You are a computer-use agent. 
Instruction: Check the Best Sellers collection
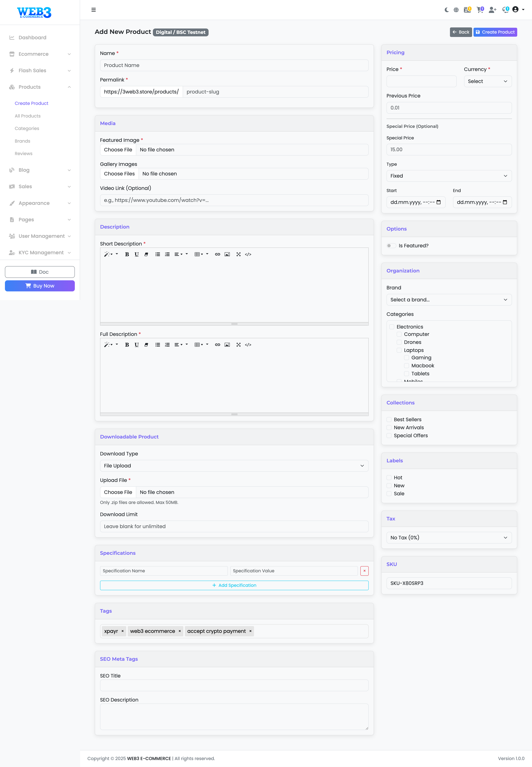389,420
